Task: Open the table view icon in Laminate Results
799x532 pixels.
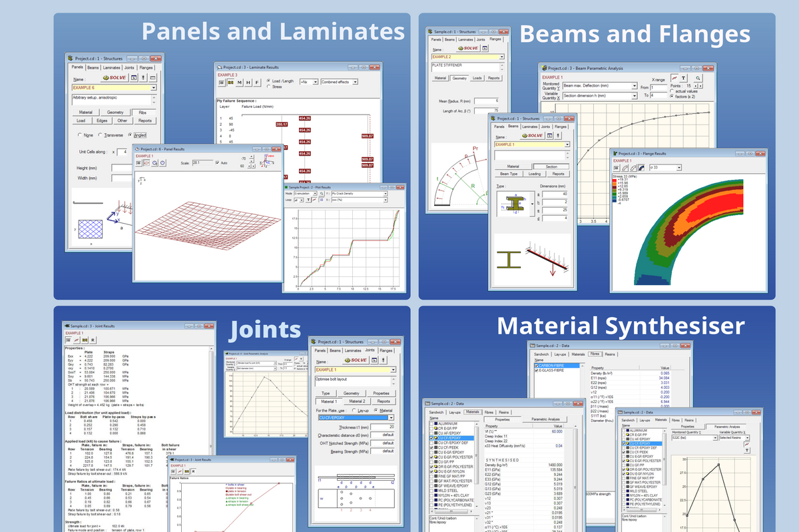Action: (x=221, y=83)
